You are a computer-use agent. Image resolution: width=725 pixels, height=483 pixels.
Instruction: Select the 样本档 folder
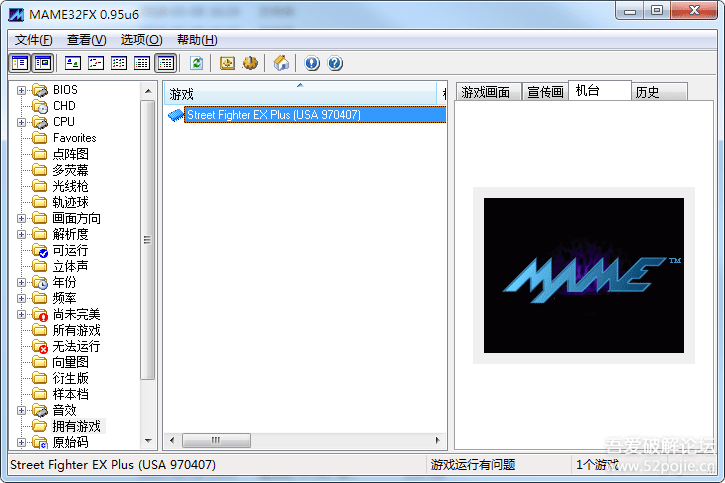[x=70, y=394]
